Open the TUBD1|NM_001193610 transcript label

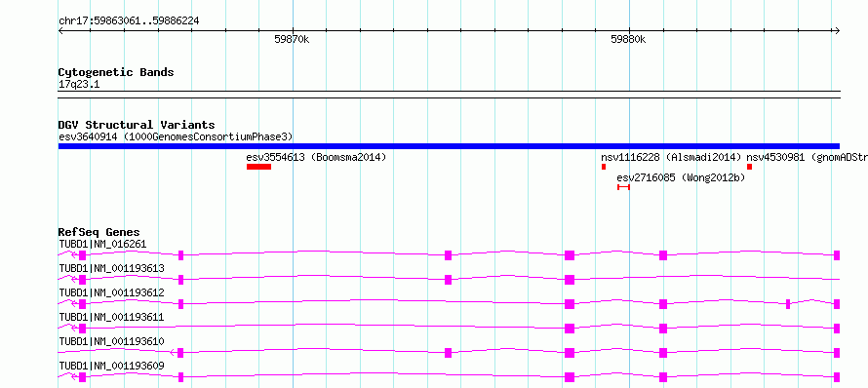(111, 341)
